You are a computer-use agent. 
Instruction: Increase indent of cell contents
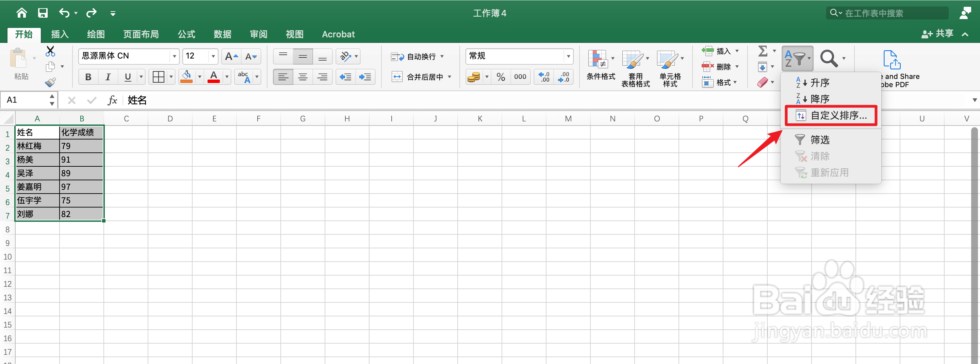click(365, 77)
